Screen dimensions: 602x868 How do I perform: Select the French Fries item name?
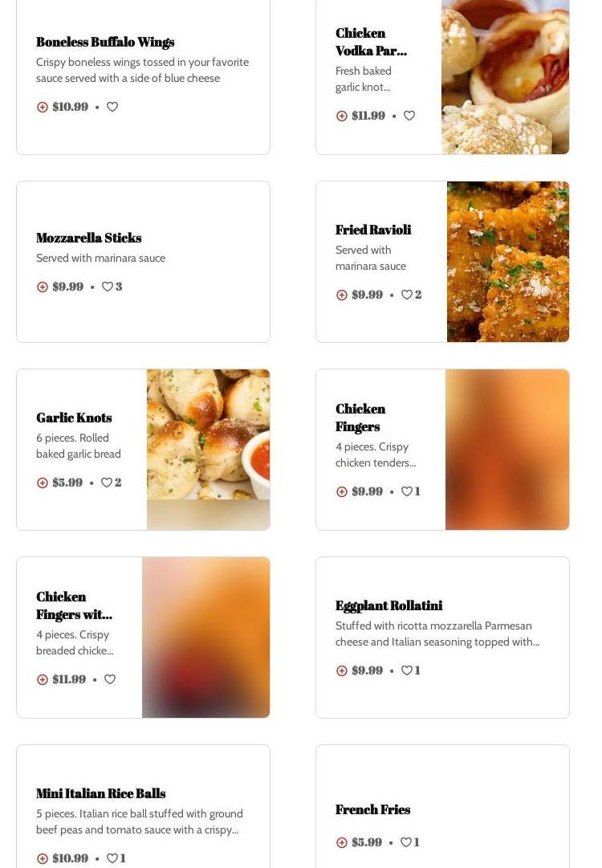[x=373, y=809]
